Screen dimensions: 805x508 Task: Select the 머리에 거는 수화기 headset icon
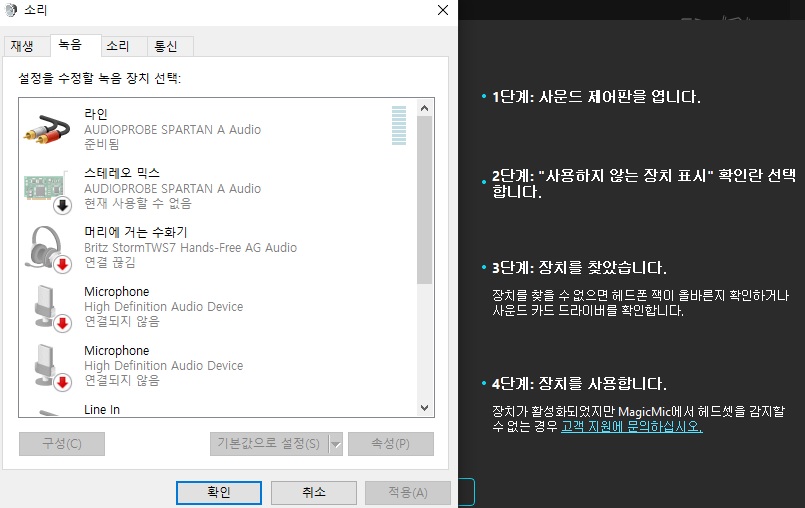(47, 249)
